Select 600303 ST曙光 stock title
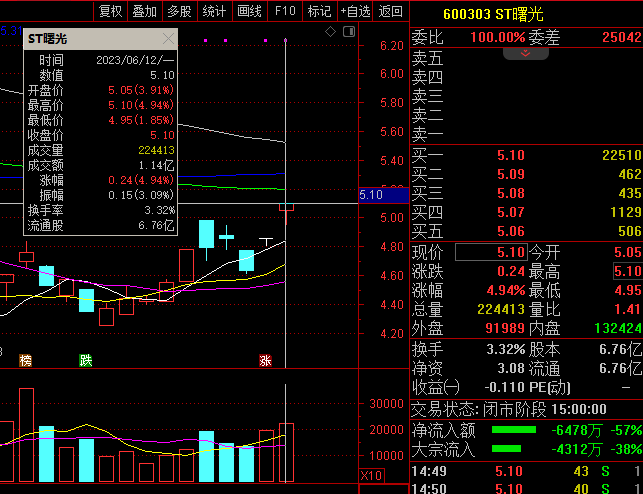The image size is (643, 494). pyautogui.click(x=493, y=14)
